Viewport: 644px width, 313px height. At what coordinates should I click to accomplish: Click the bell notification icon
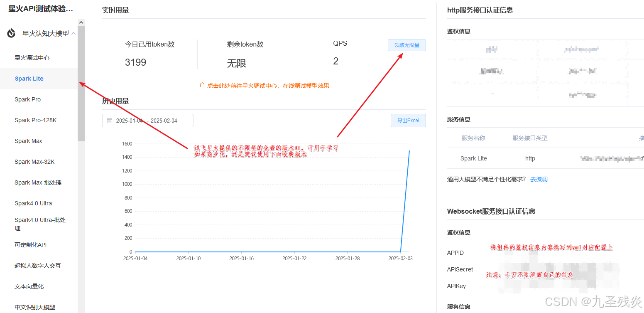point(202,85)
